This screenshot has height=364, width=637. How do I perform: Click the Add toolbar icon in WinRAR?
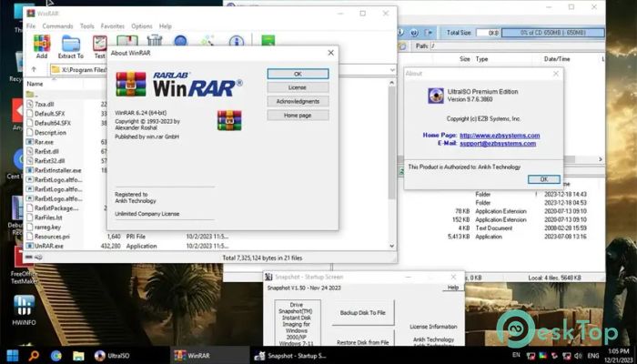pyautogui.click(x=42, y=46)
